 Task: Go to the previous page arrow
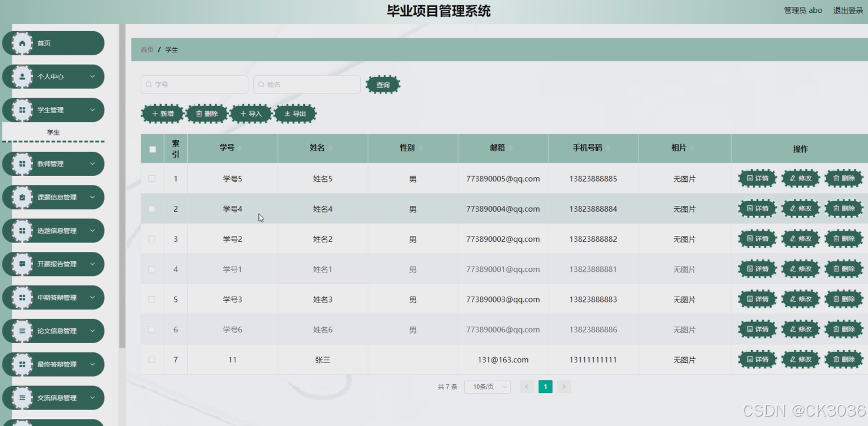pyautogui.click(x=527, y=387)
